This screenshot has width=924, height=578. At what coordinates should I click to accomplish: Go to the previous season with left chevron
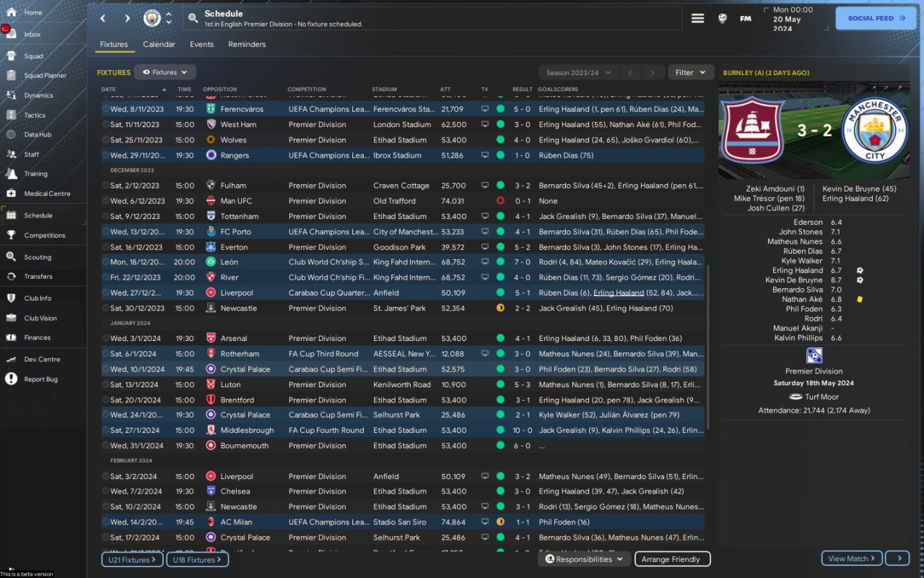click(630, 72)
